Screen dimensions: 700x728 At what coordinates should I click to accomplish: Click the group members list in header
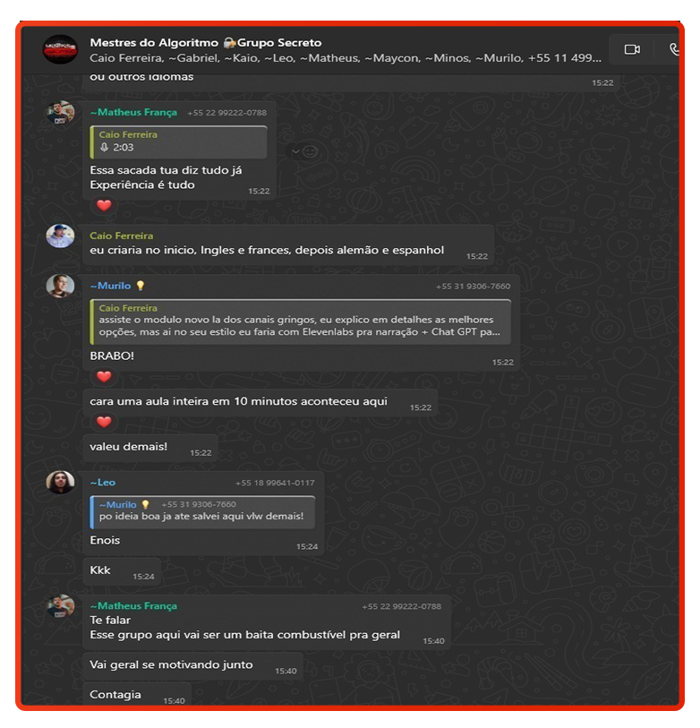click(346, 58)
